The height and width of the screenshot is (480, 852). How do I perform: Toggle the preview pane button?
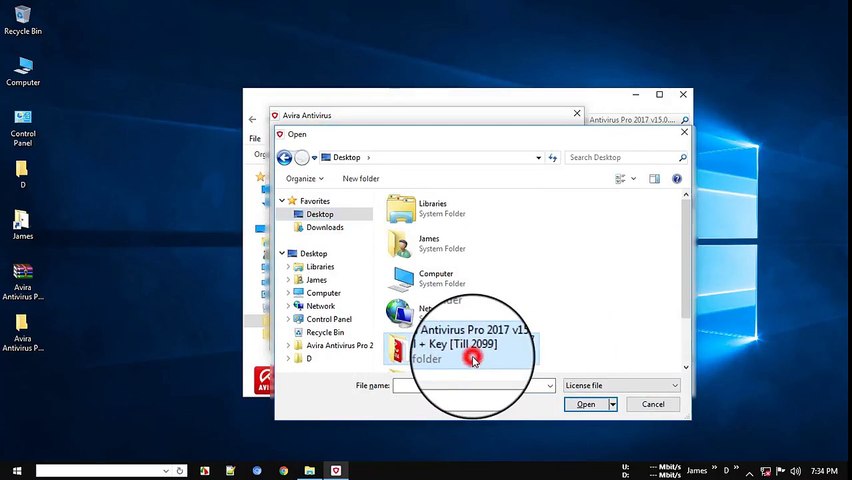pos(654,179)
